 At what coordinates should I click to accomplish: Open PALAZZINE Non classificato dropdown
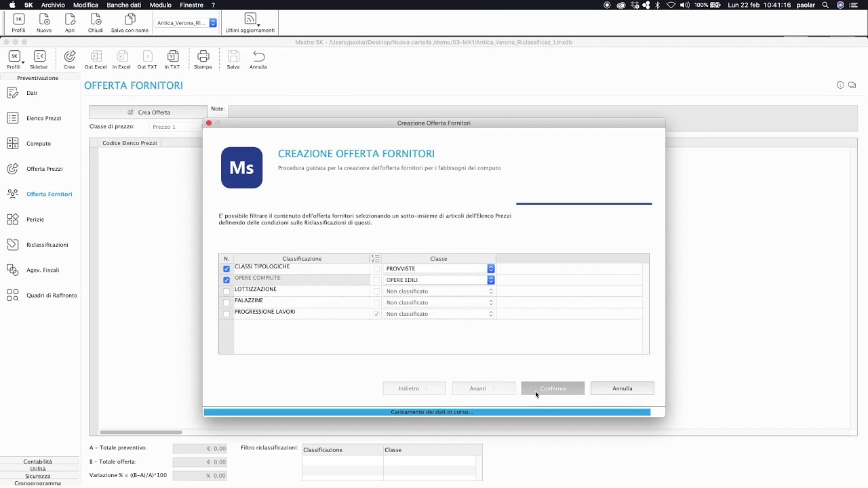pos(439,302)
